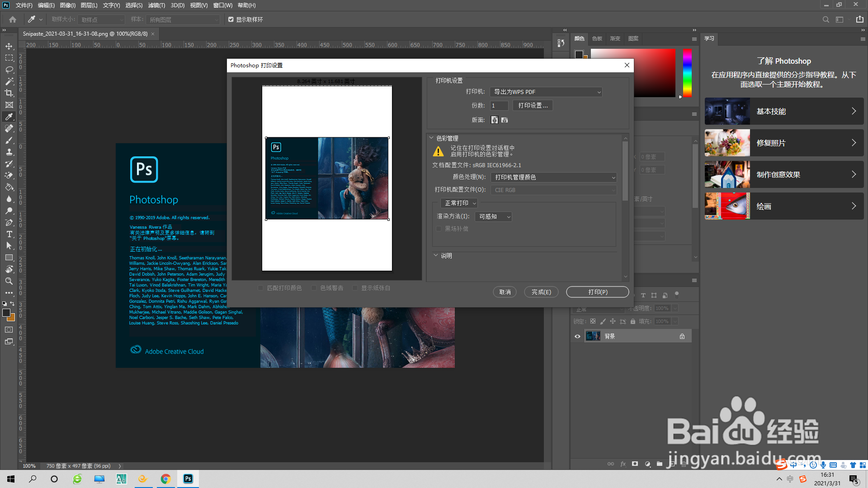Screen dimensions: 868x488
Task: Open the 所有图层 sample dropdown
Action: [x=183, y=20]
